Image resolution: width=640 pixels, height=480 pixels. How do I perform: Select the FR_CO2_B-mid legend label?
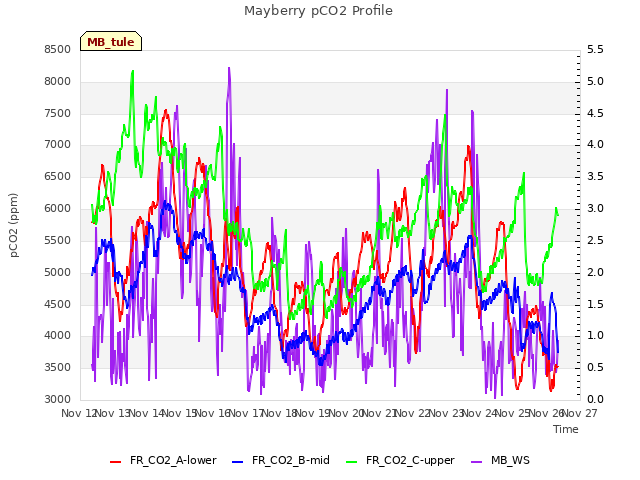pyautogui.click(x=291, y=460)
